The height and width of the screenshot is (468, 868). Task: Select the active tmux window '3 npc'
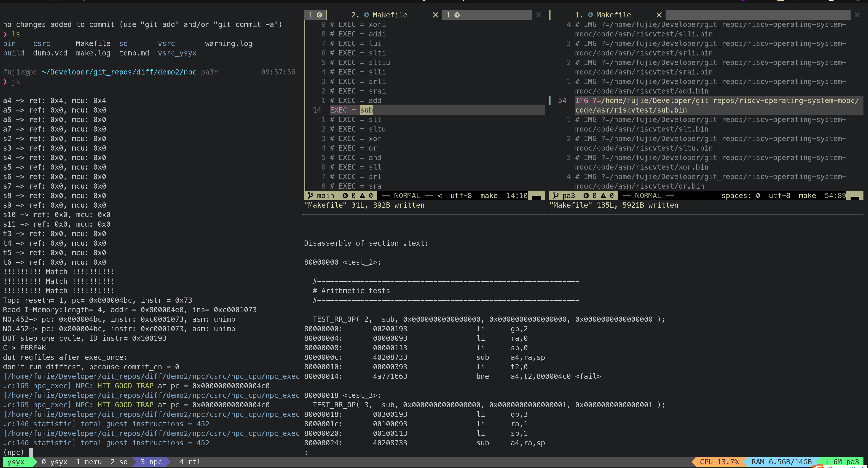(x=151, y=462)
